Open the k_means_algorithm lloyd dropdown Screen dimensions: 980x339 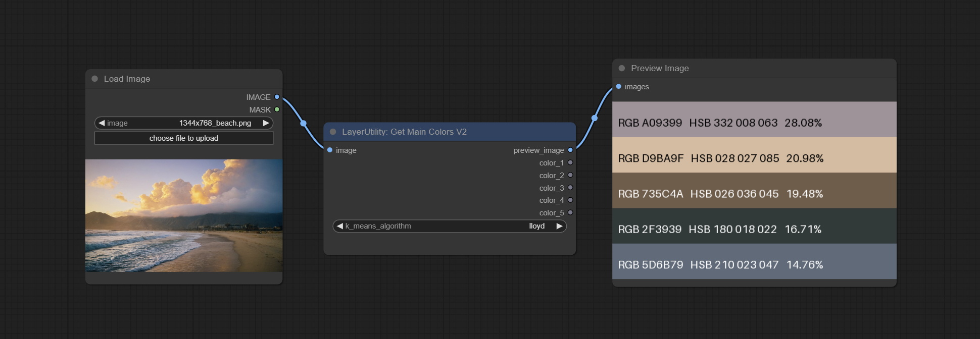tap(449, 226)
